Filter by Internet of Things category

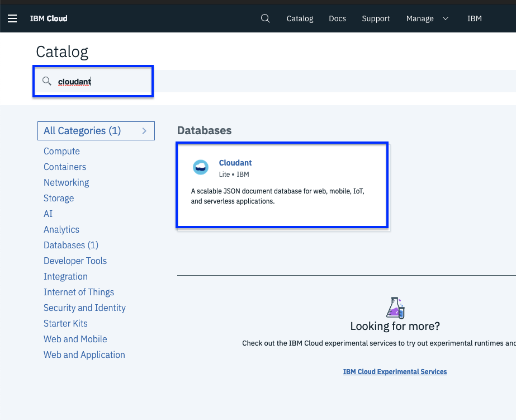pyautogui.click(x=79, y=292)
